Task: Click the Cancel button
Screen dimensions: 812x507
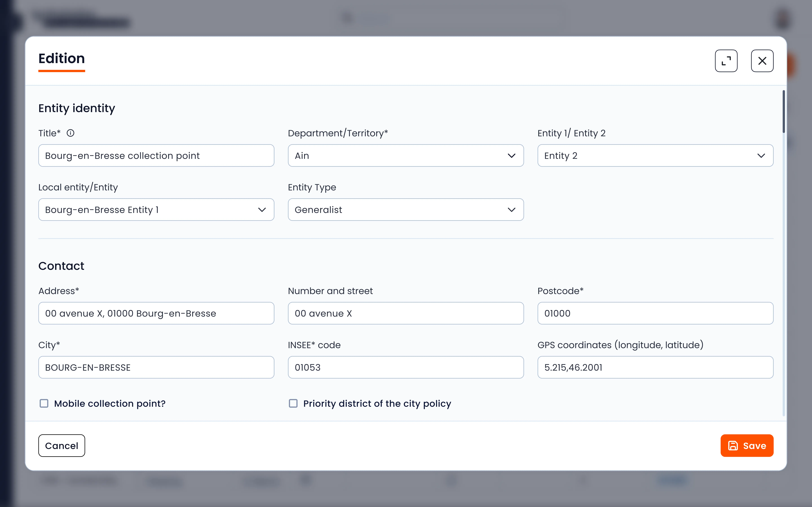Action: pos(62,446)
